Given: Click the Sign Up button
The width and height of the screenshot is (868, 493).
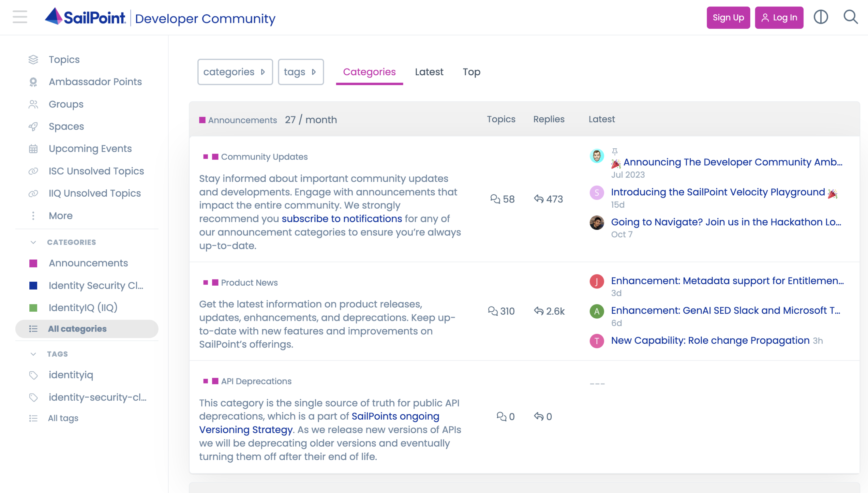Looking at the screenshot, I should click(728, 17).
